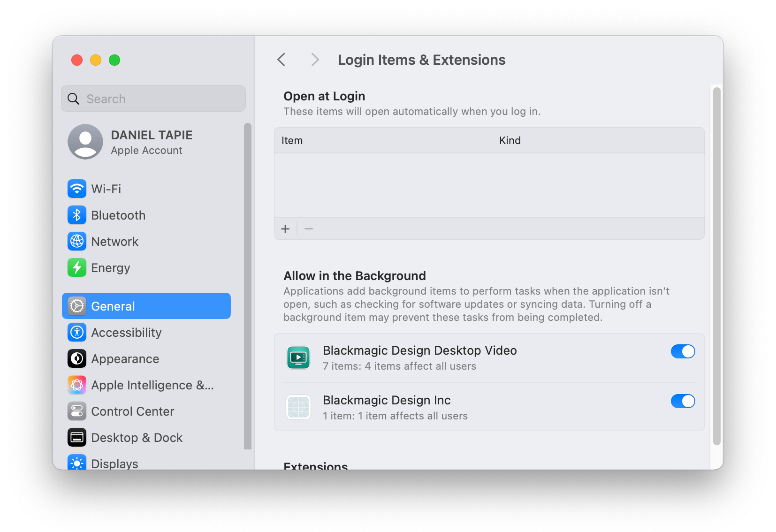
Task: Click the sidebar vertical scrollbar
Action: 248,286
